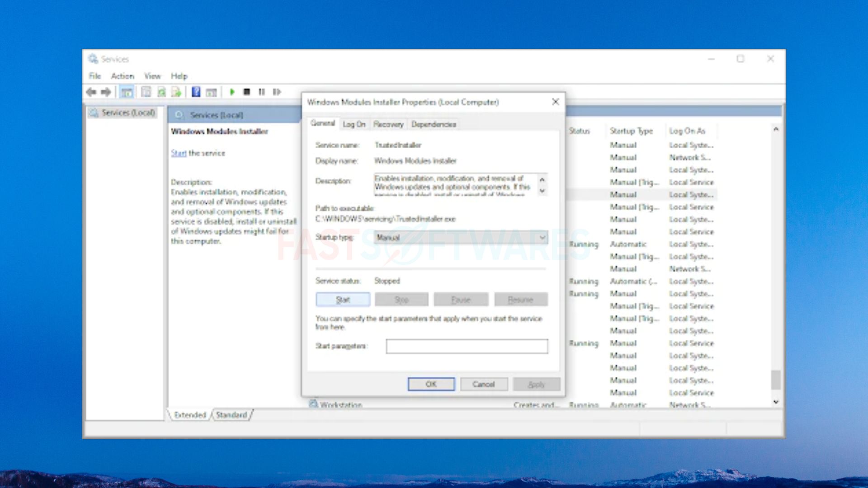Open the View menu

coord(152,76)
